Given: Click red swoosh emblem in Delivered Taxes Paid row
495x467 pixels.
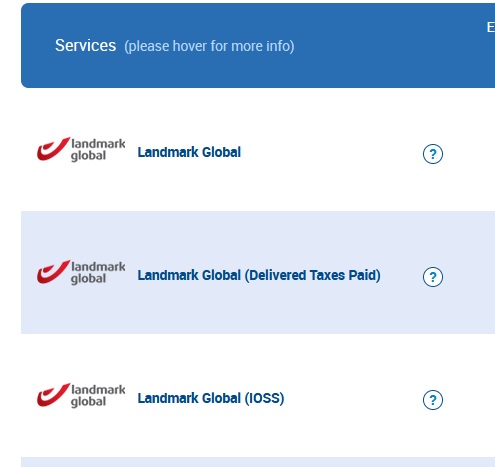Looking at the screenshot, I should click(53, 272).
